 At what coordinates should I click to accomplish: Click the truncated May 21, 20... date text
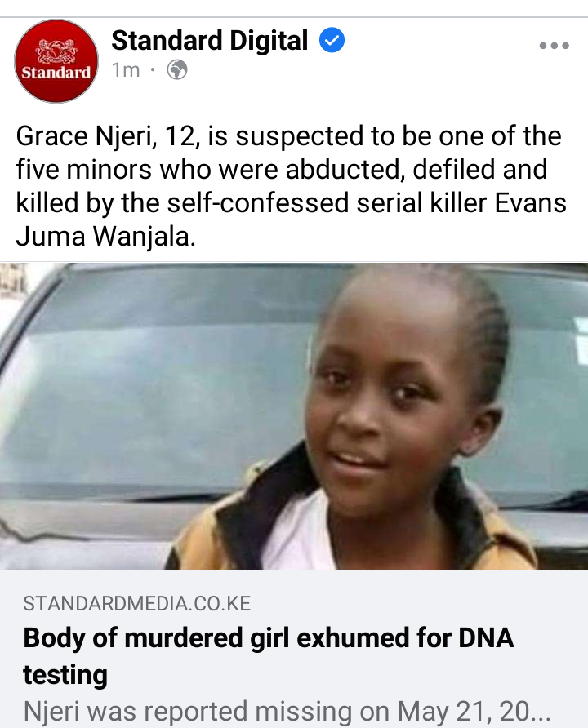click(x=474, y=711)
